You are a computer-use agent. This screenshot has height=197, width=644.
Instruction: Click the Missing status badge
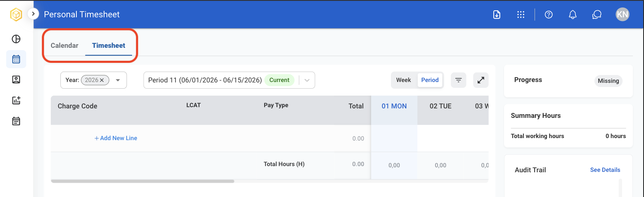[x=608, y=81]
